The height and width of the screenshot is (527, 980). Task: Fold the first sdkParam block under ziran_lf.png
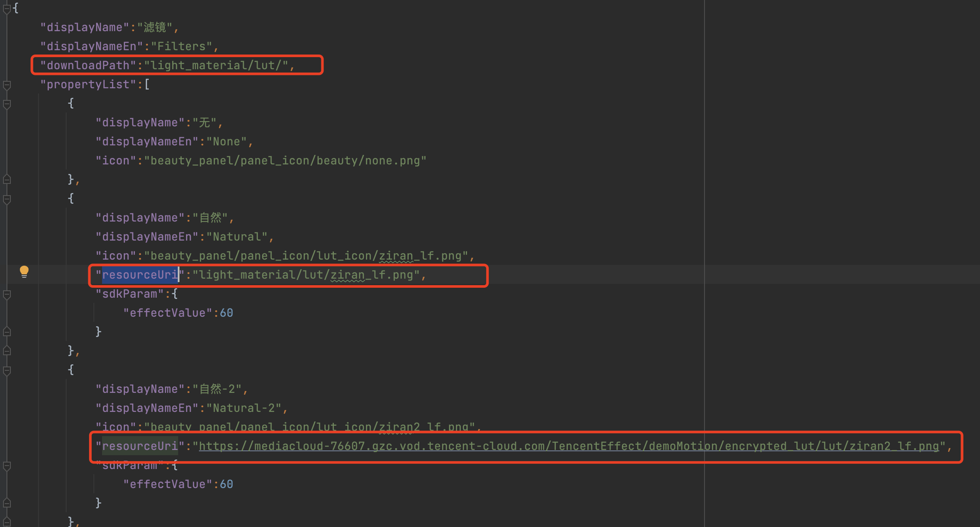point(7,294)
